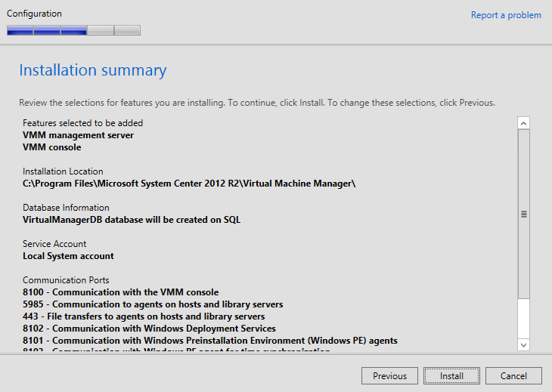Click the Communication Ports section label
The image size is (552, 392).
pos(66,280)
